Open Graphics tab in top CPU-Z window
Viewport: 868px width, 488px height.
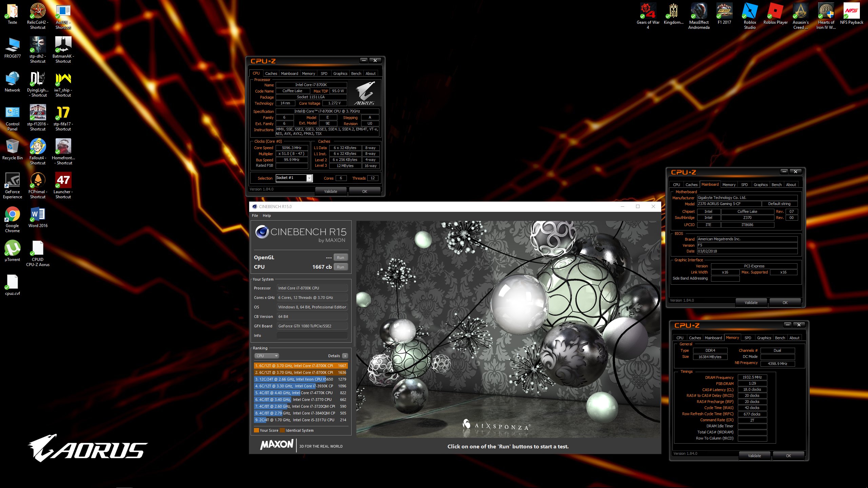pos(340,73)
